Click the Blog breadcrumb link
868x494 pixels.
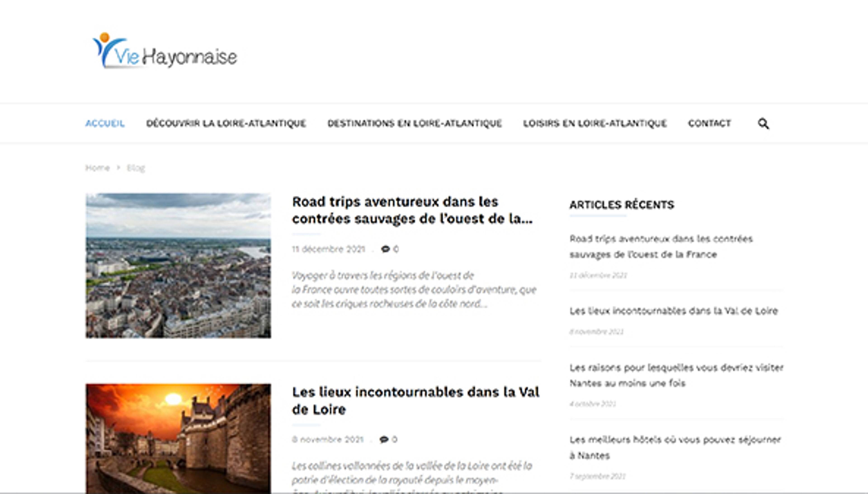click(x=136, y=168)
